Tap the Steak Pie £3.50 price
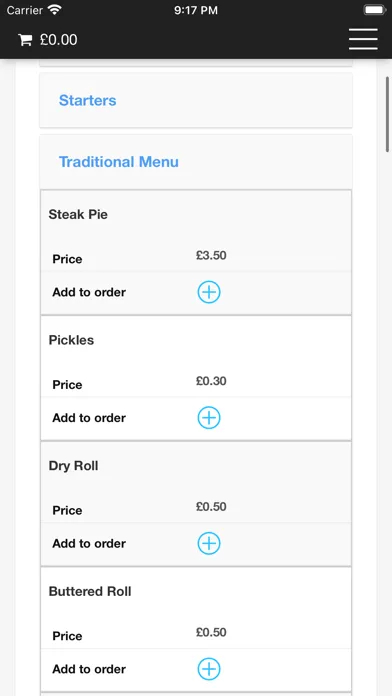392x696 pixels. [211, 255]
